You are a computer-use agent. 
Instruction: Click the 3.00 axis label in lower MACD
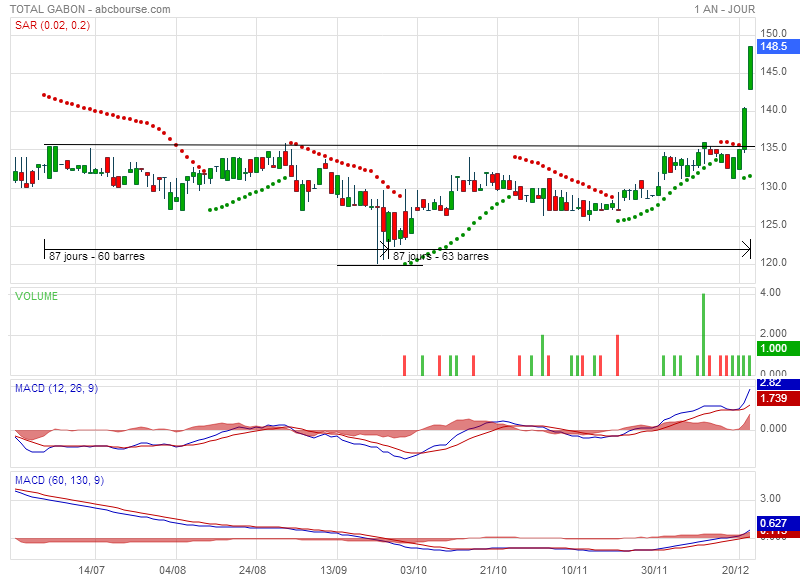tap(770, 498)
